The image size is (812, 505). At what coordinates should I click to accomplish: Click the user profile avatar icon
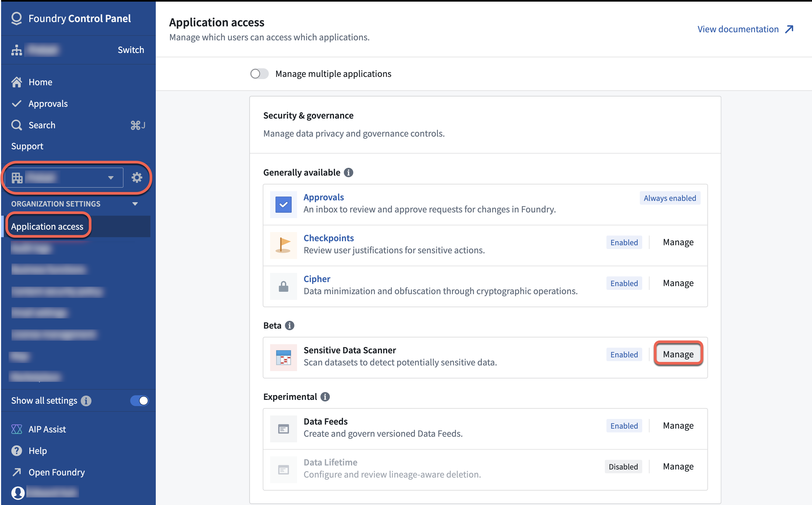coord(18,493)
